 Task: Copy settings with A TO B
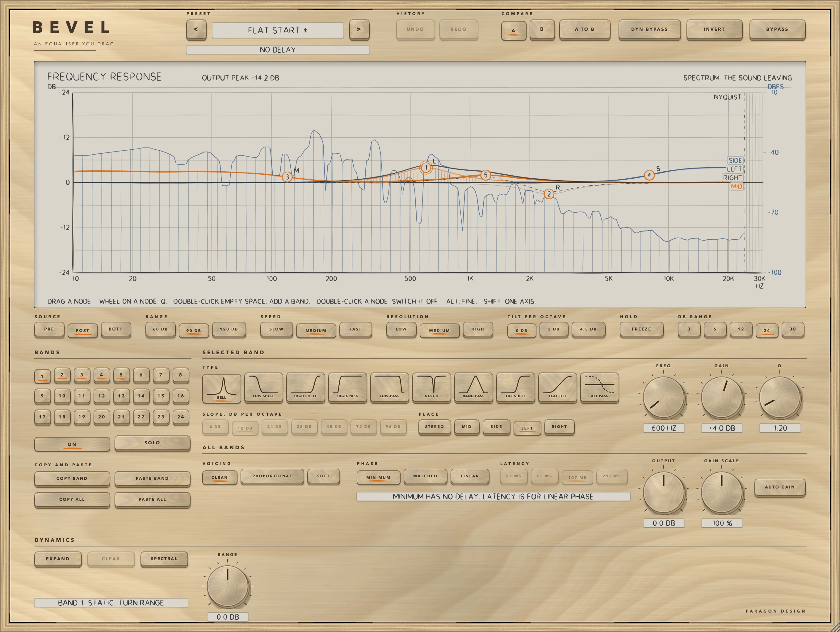[x=584, y=30]
